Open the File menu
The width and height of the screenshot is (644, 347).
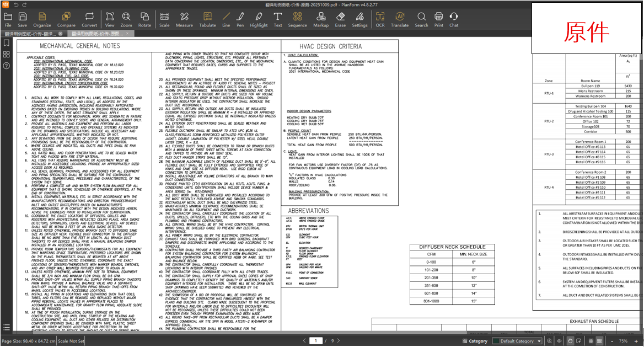pos(8,19)
